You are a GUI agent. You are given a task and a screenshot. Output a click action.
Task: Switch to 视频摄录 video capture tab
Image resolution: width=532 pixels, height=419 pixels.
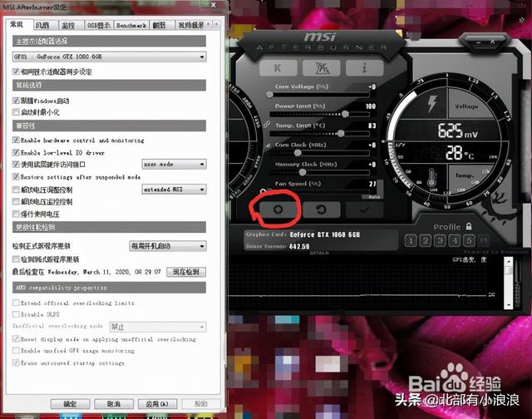(190, 25)
